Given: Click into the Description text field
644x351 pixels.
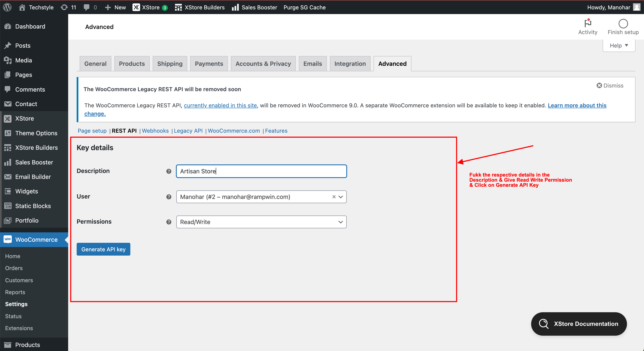Looking at the screenshot, I should pyautogui.click(x=261, y=171).
